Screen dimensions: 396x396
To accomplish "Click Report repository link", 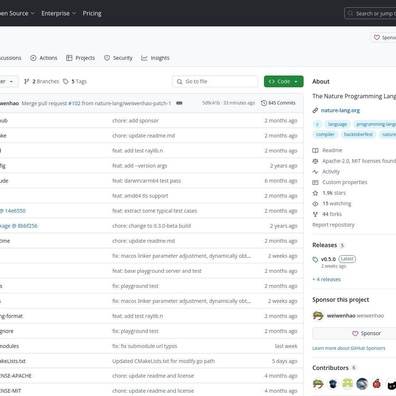I will click(333, 225).
